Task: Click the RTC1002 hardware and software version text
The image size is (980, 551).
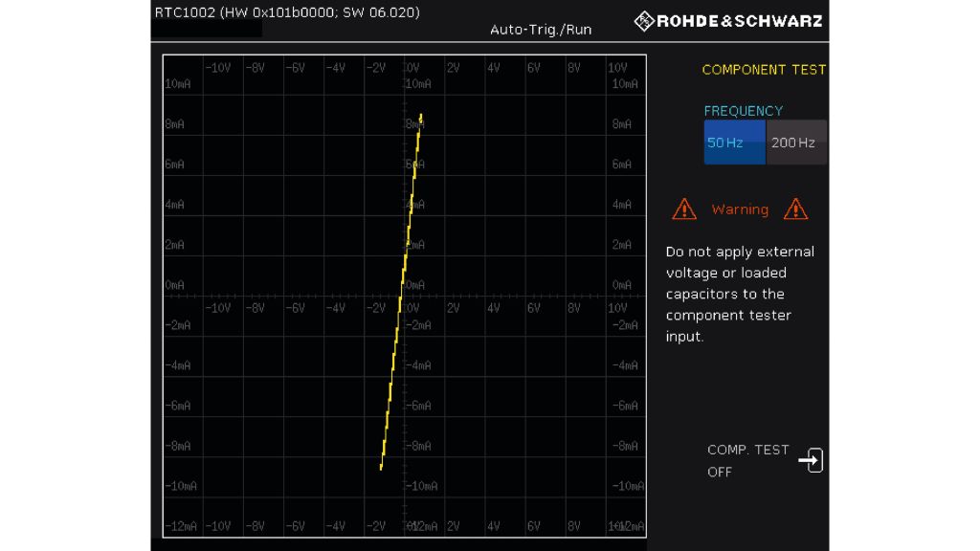Action: pos(287,12)
